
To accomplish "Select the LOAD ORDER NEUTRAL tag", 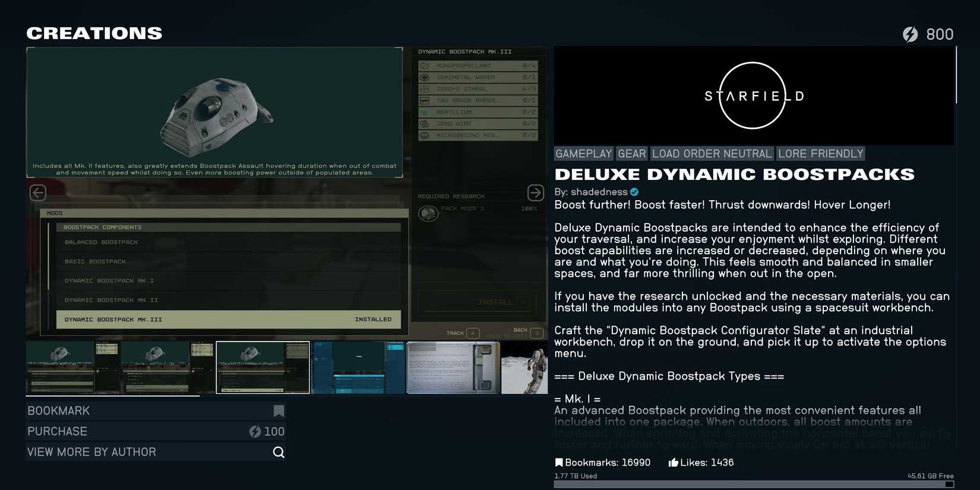I will point(712,154).
